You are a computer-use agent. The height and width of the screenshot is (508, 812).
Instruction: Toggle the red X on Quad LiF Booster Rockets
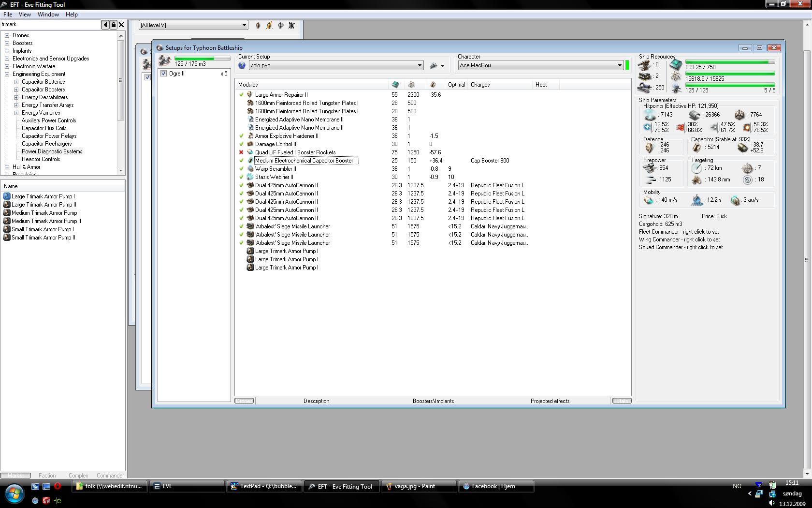point(241,152)
